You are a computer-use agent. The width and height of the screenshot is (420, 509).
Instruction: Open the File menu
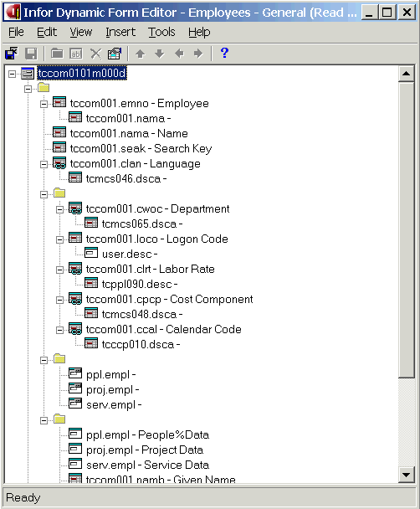coord(16,32)
